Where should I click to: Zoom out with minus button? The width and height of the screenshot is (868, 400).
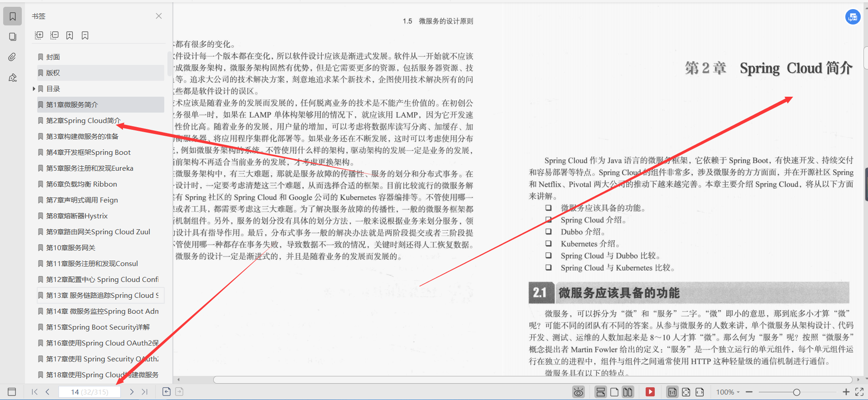click(x=749, y=392)
